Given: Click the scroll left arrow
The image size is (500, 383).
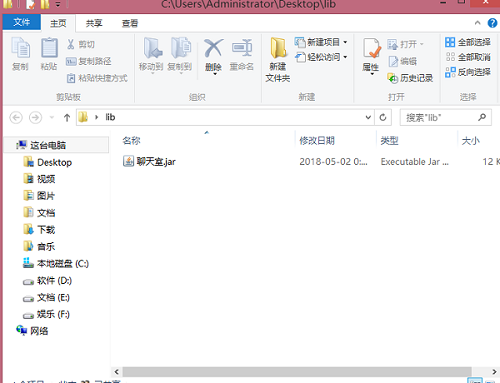Looking at the screenshot, I should [x=116, y=372].
